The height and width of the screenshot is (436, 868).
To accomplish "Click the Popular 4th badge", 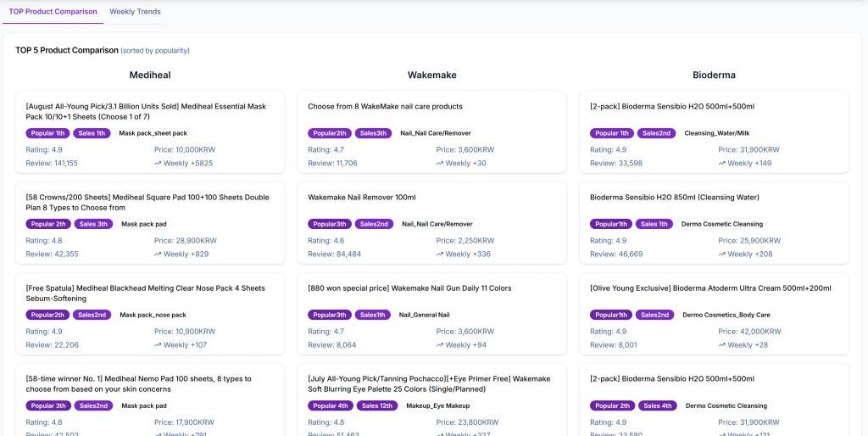I will tap(330, 406).
